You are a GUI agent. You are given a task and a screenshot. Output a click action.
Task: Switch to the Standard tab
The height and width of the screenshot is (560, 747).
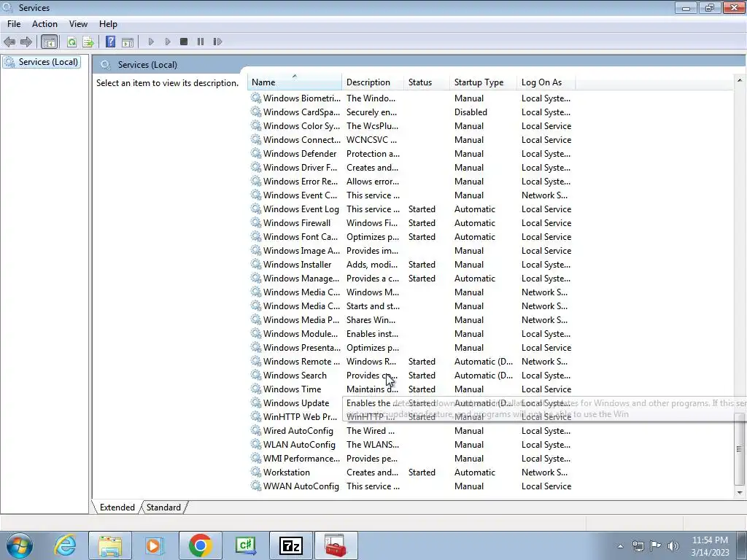point(163,507)
